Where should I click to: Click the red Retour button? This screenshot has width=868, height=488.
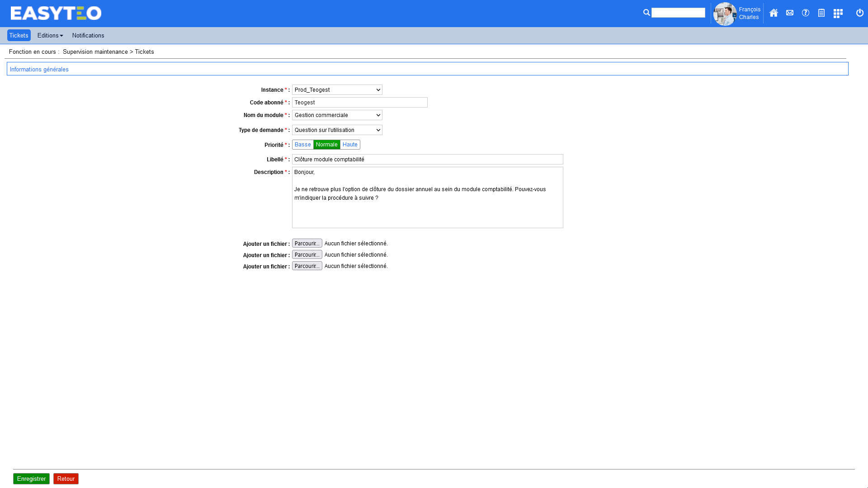pyautogui.click(x=66, y=479)
